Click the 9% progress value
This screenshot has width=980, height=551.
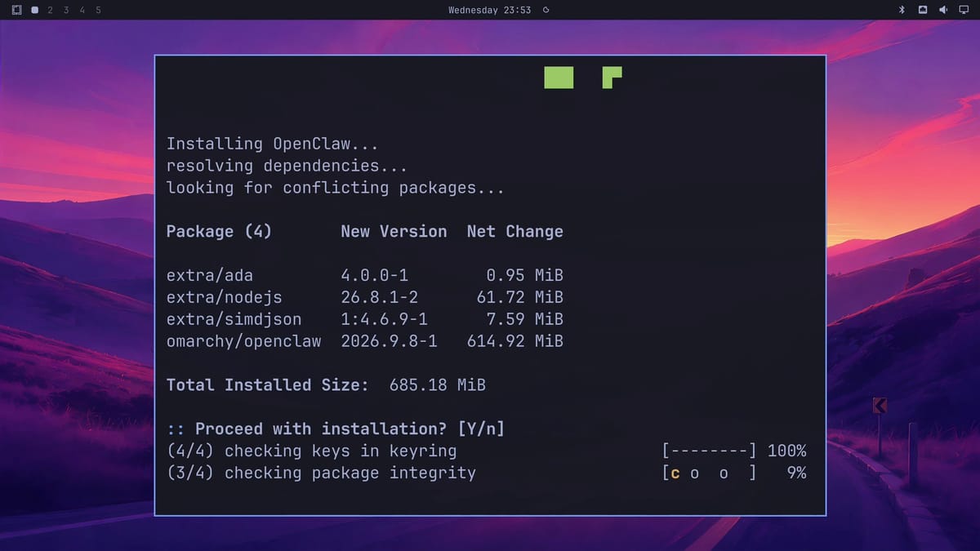[796, 473]
